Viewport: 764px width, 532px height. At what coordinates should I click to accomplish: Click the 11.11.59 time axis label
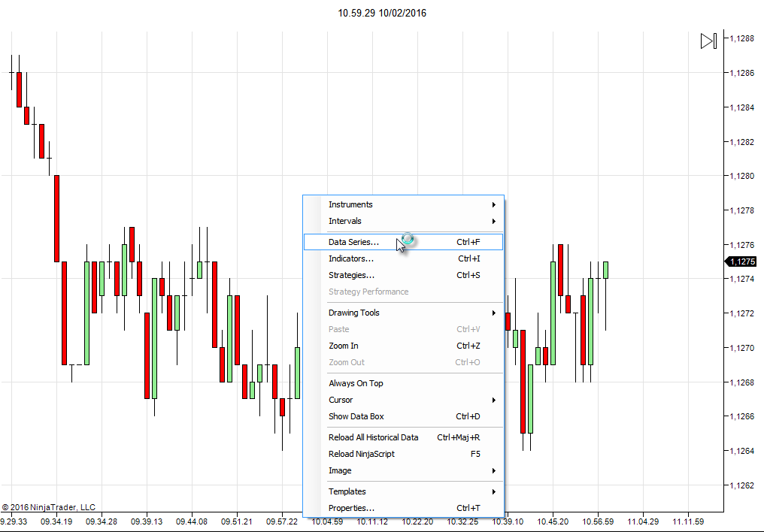click(x=688, y=521)
